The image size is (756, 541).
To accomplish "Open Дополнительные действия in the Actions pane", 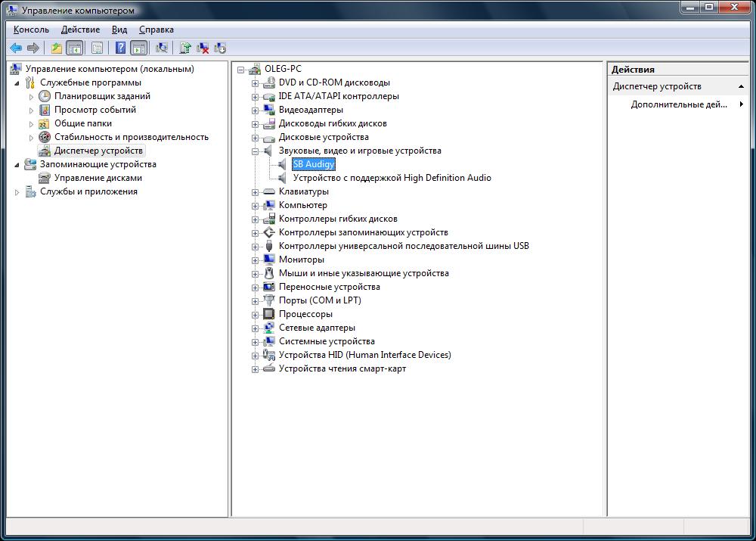I will pyautogui.click(x=679, y=104).
